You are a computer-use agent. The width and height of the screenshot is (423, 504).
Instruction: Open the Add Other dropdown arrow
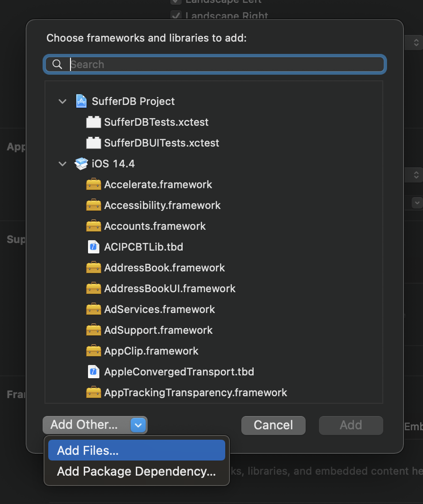pos(138,425)
